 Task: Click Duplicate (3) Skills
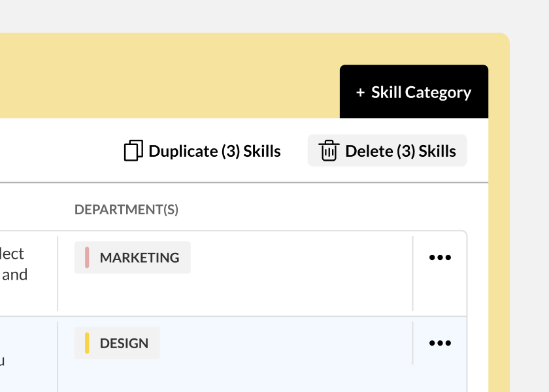203,150
